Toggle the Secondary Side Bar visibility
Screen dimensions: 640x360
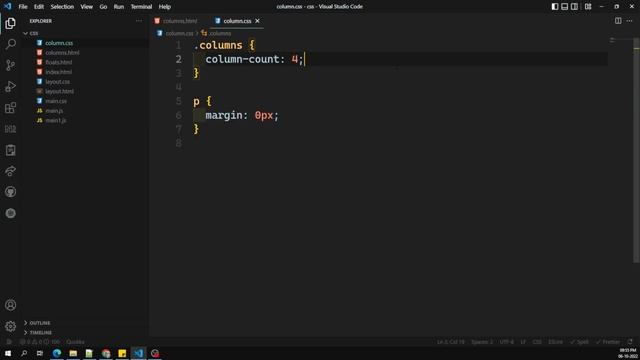(574, 7)
